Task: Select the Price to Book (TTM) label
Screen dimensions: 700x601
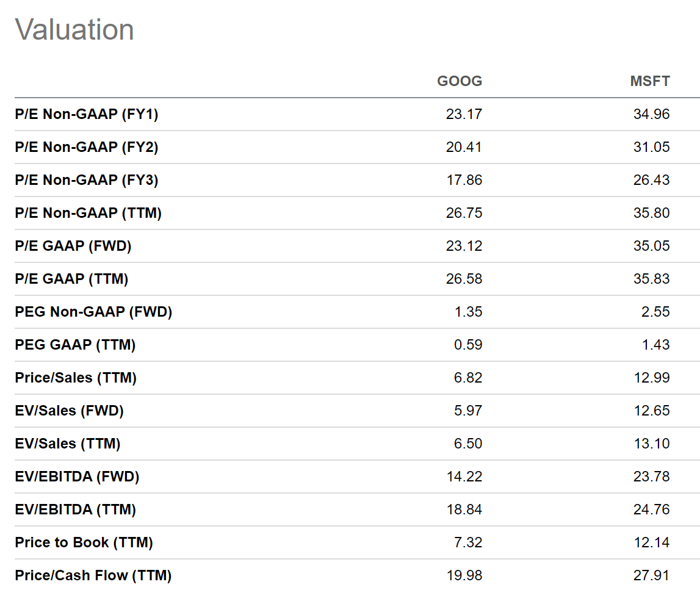Action: point(84,542)
